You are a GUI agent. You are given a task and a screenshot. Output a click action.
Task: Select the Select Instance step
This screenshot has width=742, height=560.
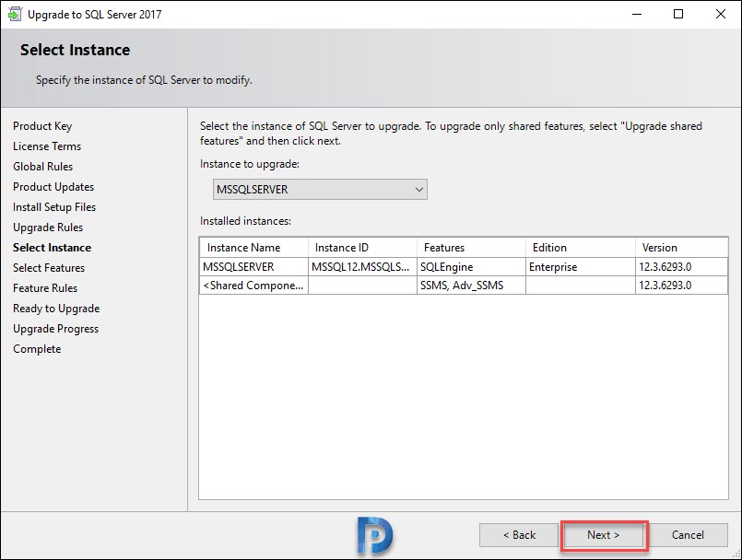(x=52, y=248)
